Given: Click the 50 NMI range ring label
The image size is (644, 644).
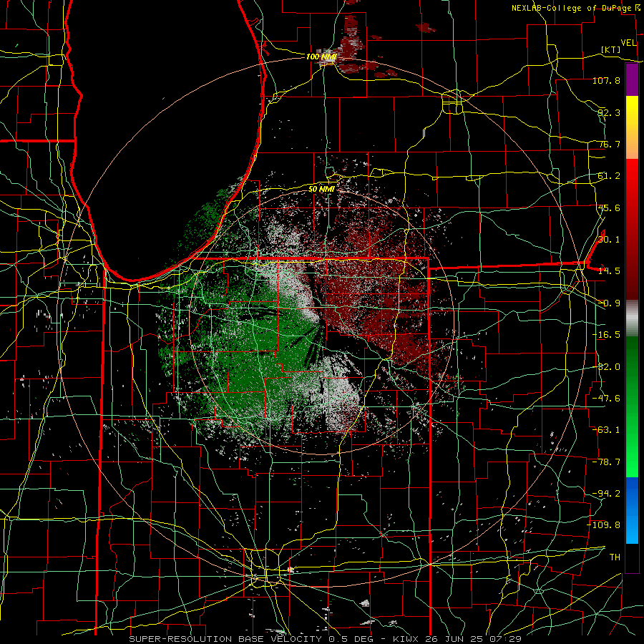Looking at the screenshot, I should click(x=321, y=189).
